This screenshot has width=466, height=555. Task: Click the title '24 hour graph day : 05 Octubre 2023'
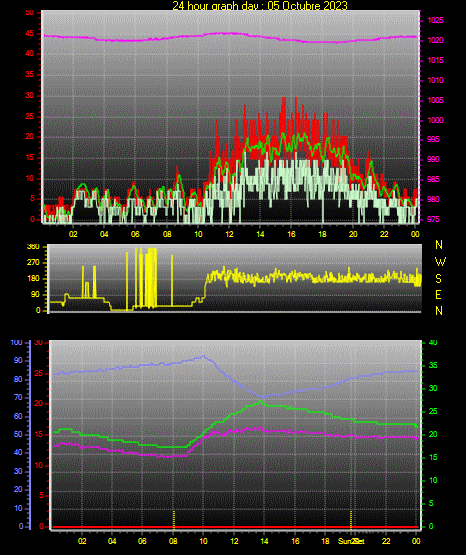tap(260, 5)
